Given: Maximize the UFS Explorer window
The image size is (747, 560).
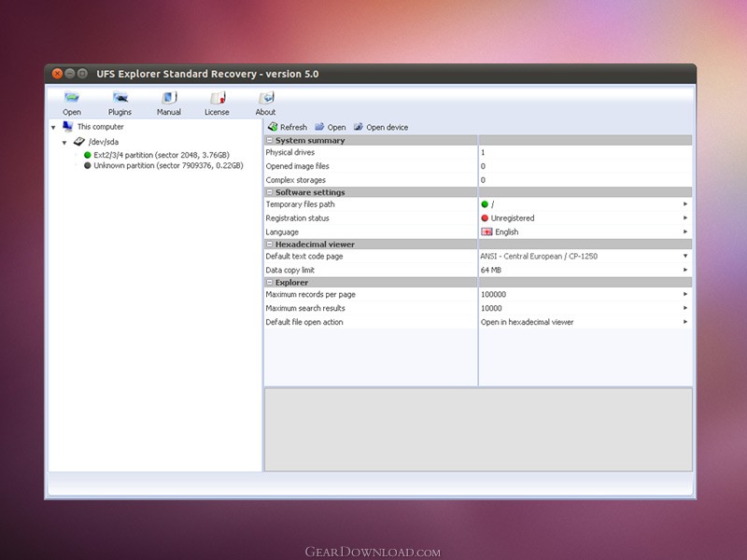Looking at the screenshot, I should (x=82, y=74).
